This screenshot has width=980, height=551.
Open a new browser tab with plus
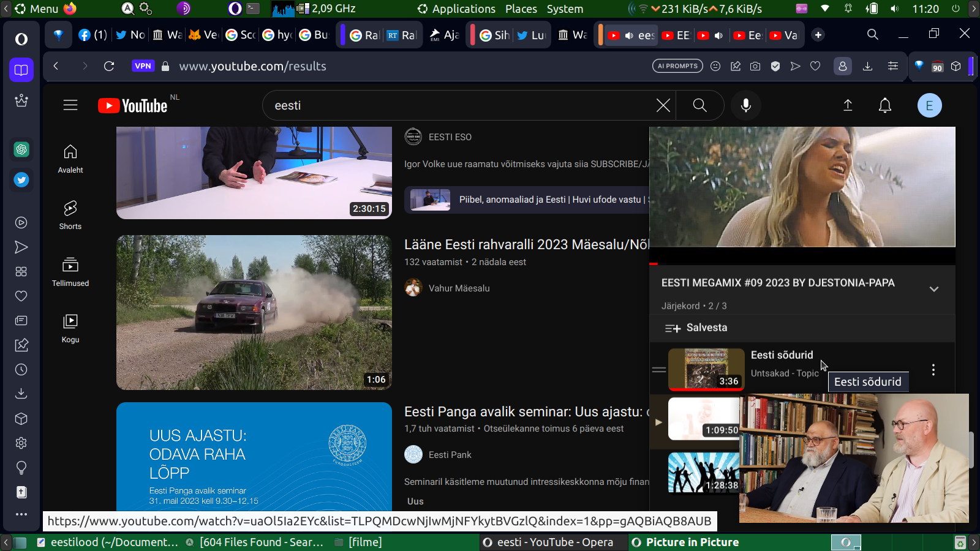click(x=818, y=35)
